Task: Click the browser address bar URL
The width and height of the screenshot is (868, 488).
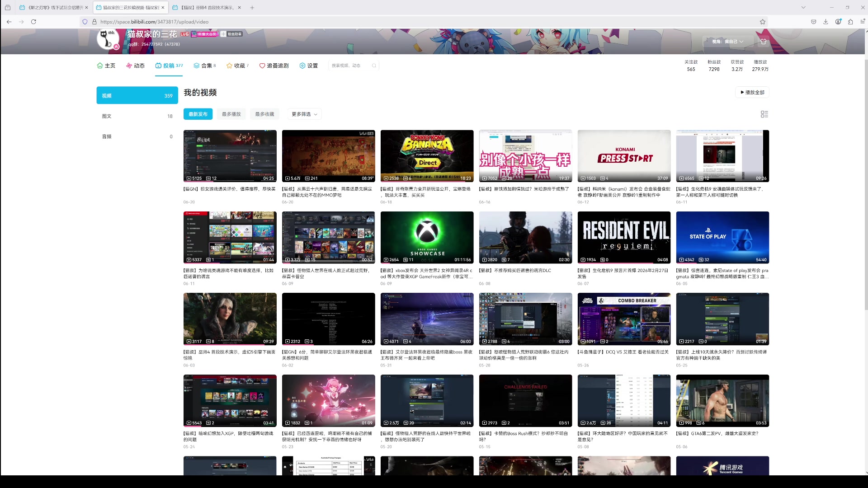Action: [x=154, y=22]
